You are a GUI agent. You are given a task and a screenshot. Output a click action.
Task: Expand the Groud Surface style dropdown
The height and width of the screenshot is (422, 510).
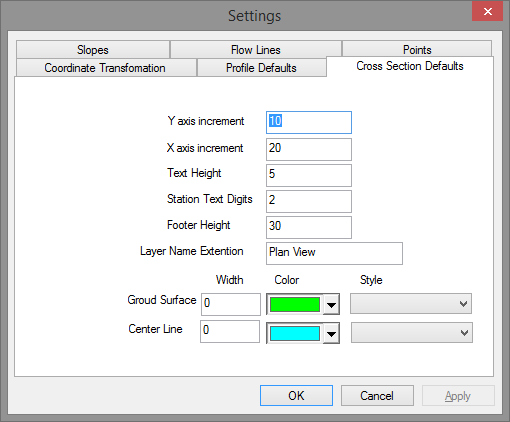[x=411, y=304]
